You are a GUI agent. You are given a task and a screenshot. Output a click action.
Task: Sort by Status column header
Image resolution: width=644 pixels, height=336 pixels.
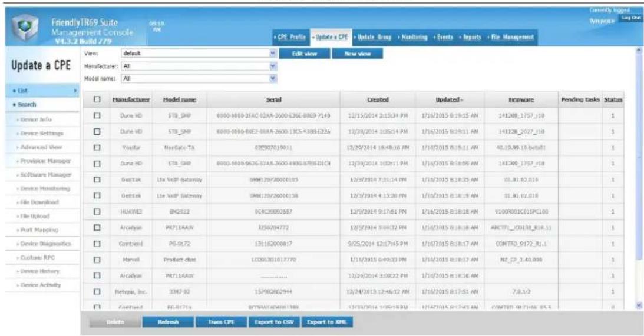(613, 99)
